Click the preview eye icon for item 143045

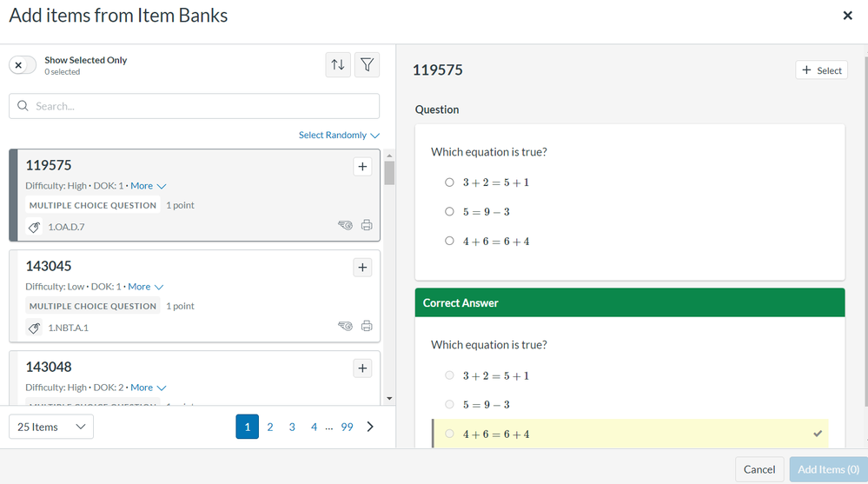[x=345, y=327]
